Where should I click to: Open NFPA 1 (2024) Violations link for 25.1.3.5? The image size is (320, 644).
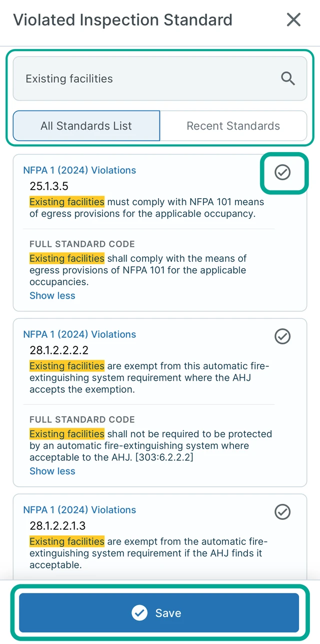click(79, 170)
